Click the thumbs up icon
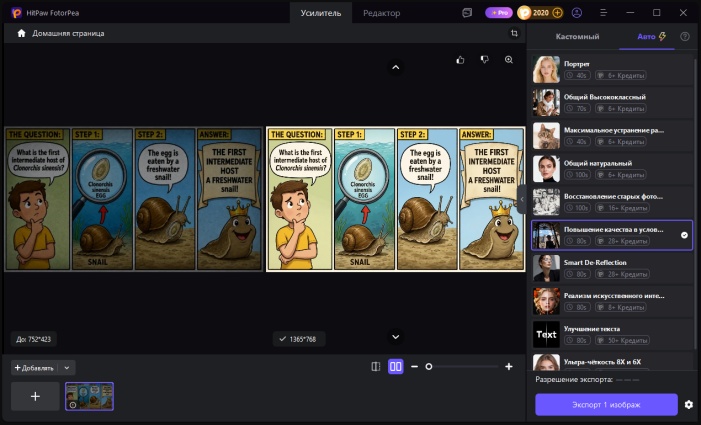The height and width of the screenshot is (425, 701). (460, 60)
